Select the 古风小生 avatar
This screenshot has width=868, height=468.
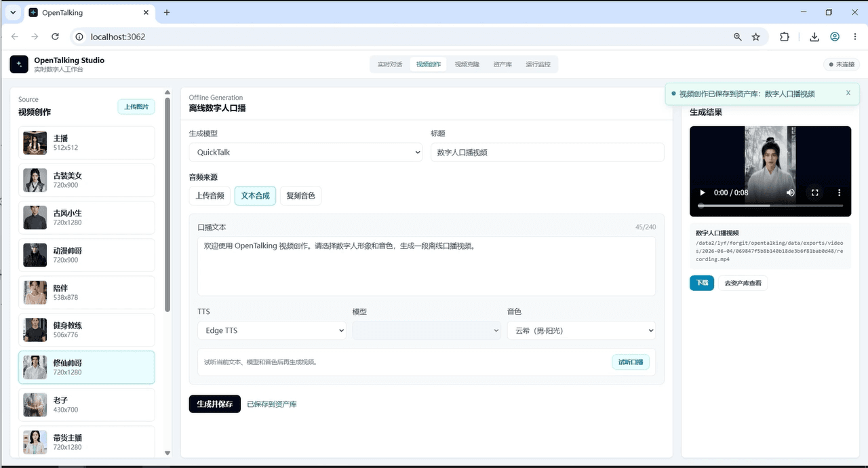coord(87,218)
